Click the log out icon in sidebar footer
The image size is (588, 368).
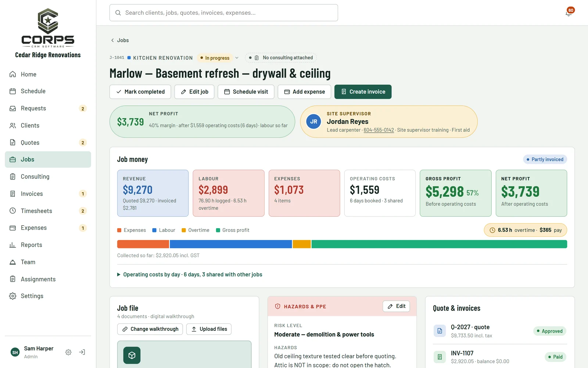(x=82, y=352)
